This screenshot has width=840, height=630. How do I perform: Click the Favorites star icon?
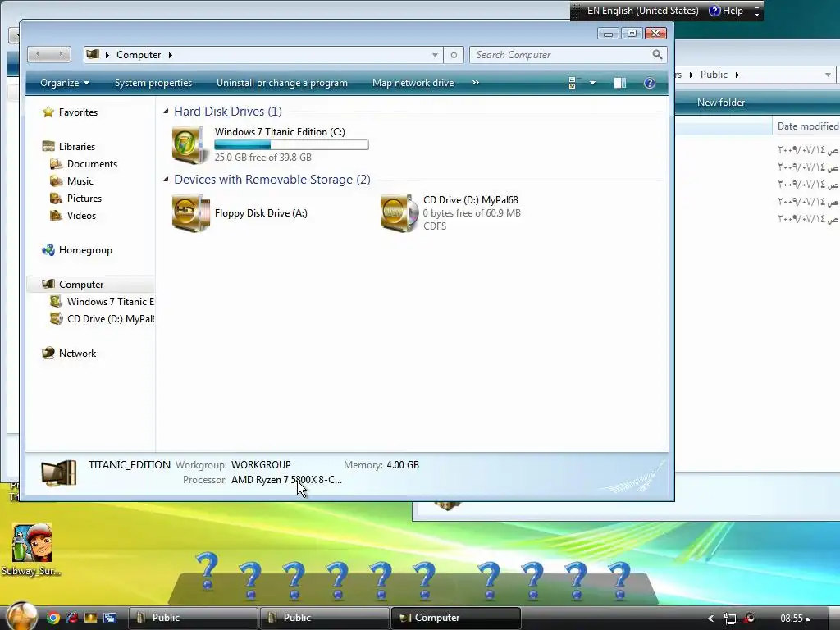pos(48,112)
